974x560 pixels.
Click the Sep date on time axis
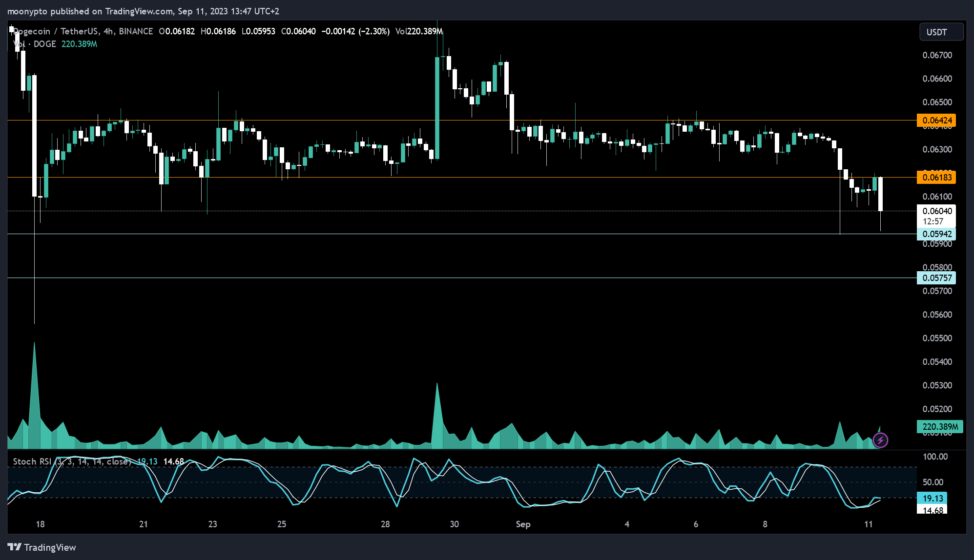coord(523,524)
